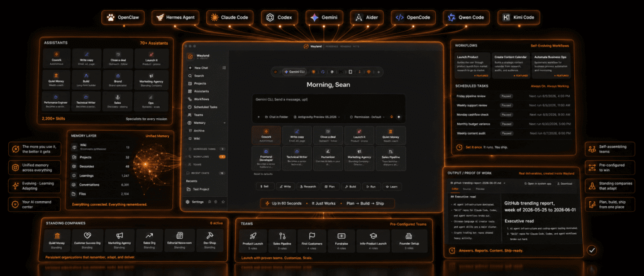
Task: Toggle Paused status for Weekly content audit
Action: (506, 133)
